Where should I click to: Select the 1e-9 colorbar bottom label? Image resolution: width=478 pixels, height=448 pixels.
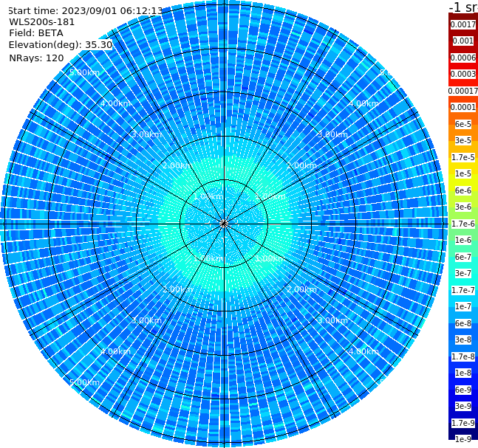point(463,439)
